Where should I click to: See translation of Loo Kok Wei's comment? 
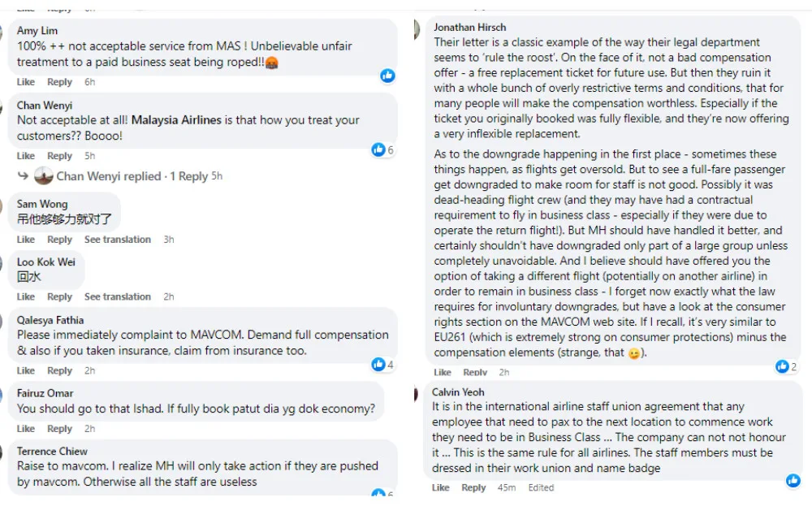coord(118,296)
